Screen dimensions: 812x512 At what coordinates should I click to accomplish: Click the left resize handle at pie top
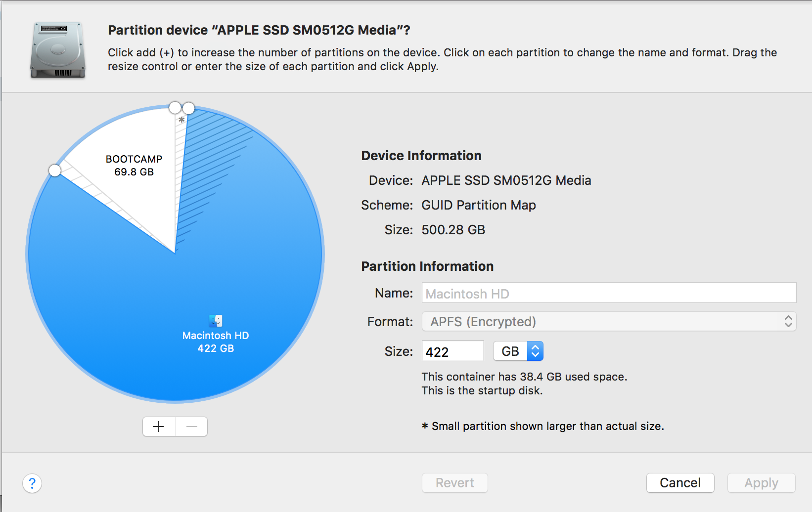(175, 108)
